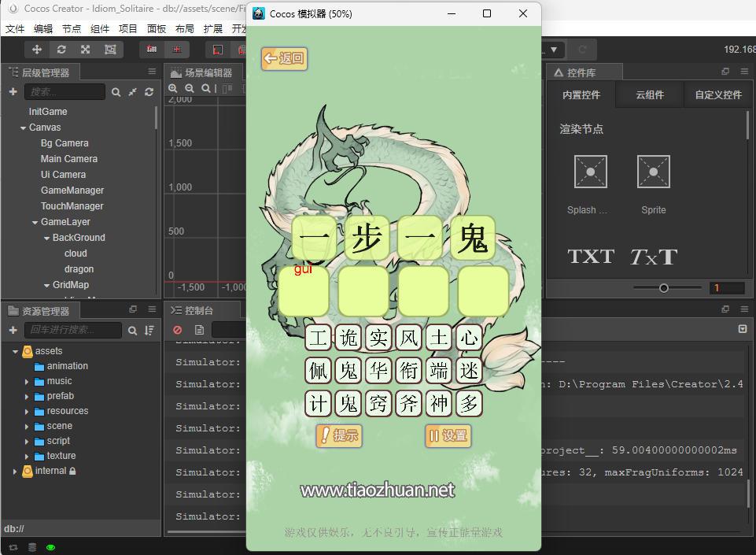Click the 设置 settings button in simulator

tap(448, 435)
